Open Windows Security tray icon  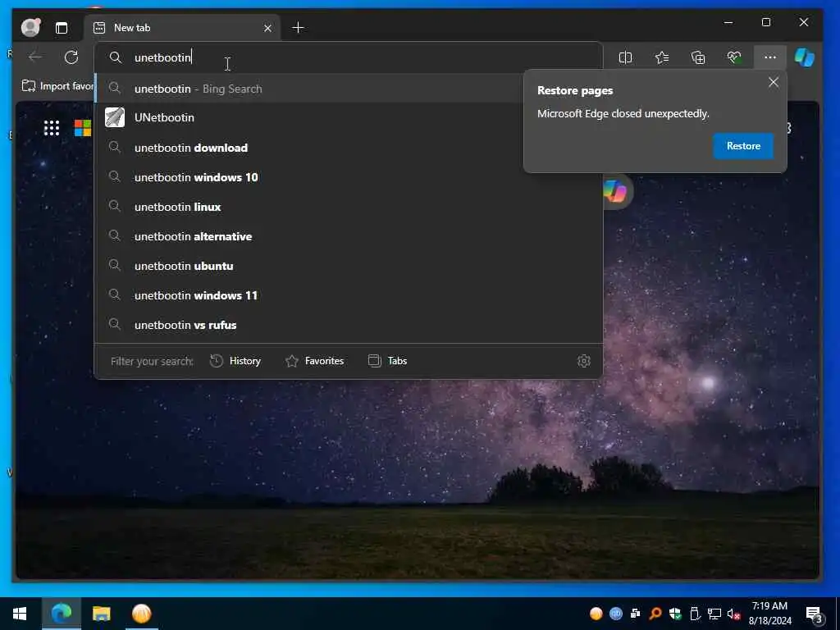click(x=675, y=614)
